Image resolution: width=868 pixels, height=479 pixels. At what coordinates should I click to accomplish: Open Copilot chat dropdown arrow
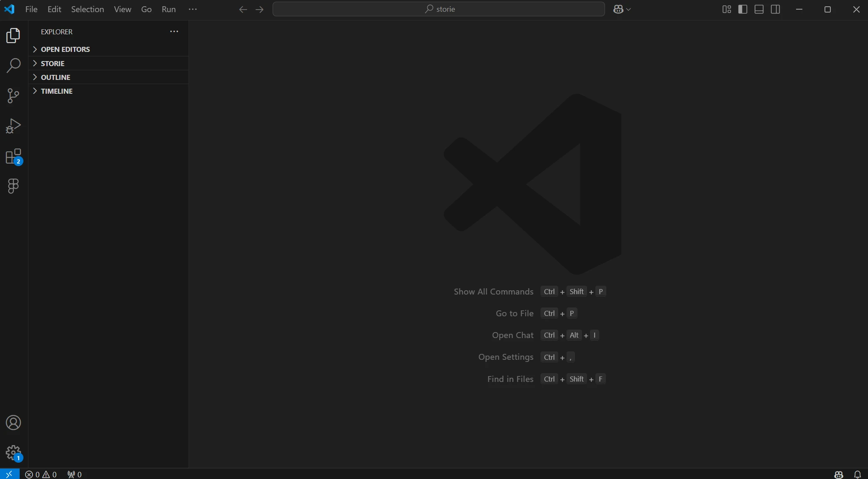(628, 9)
